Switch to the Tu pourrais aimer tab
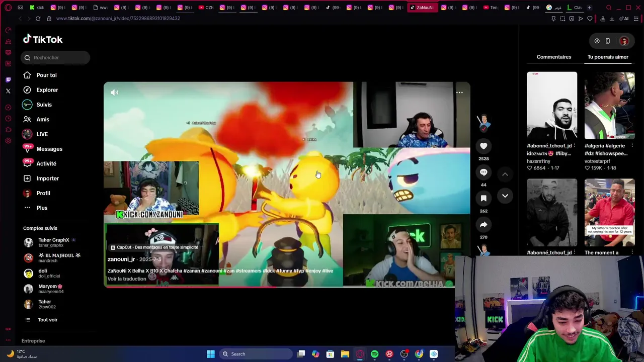Viewport: 644px width, 362px height. [x=608, y=57]
